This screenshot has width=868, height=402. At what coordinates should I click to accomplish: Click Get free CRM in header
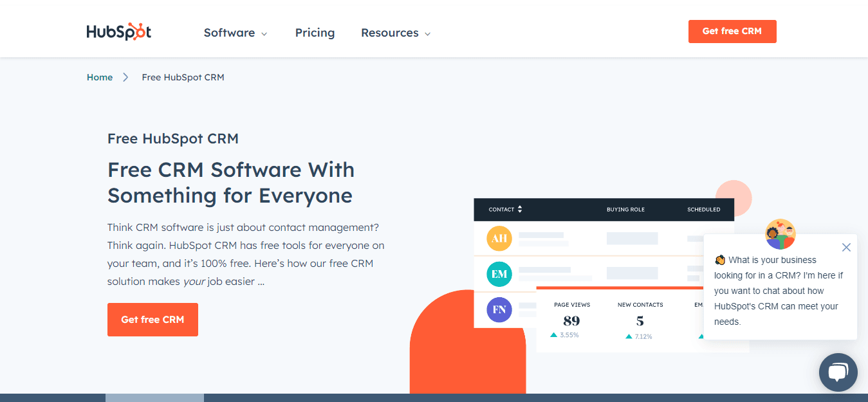pyautogui.click(x=732, y=32)
